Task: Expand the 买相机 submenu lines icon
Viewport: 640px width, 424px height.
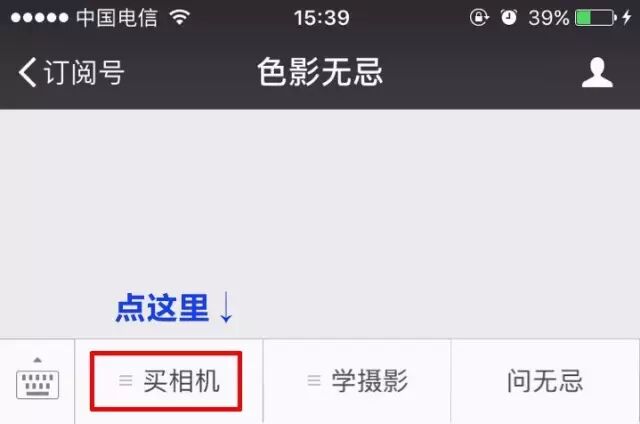Action: click(126, 381)
